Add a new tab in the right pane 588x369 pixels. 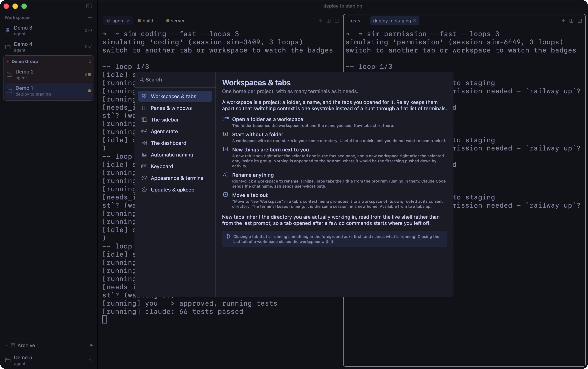[x=563, y=21]
